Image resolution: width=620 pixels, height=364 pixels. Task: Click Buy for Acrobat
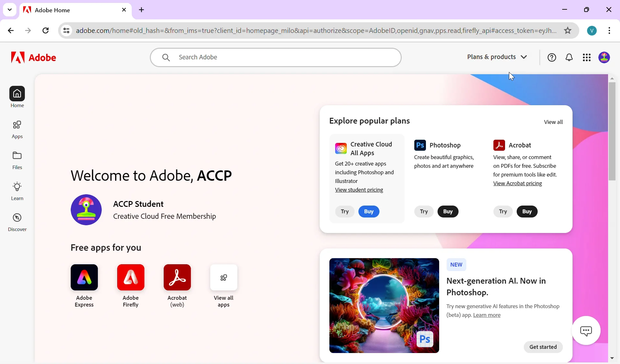click(527, 212)
